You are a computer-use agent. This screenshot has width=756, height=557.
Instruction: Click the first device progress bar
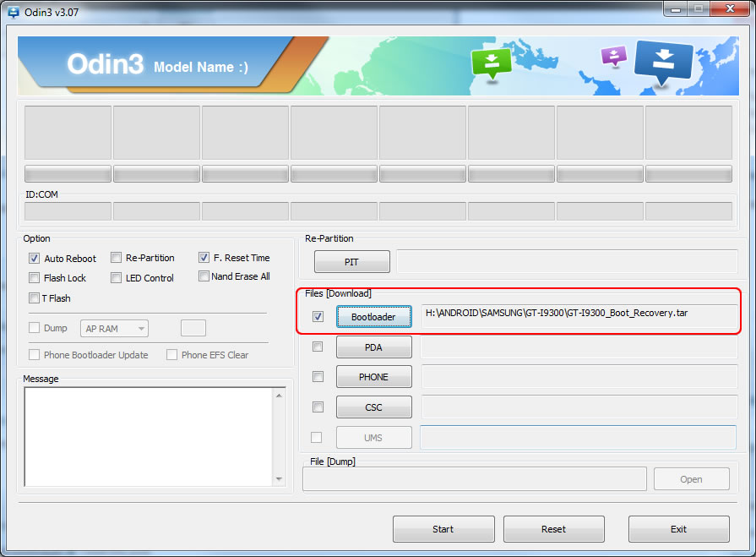[68, 174]
